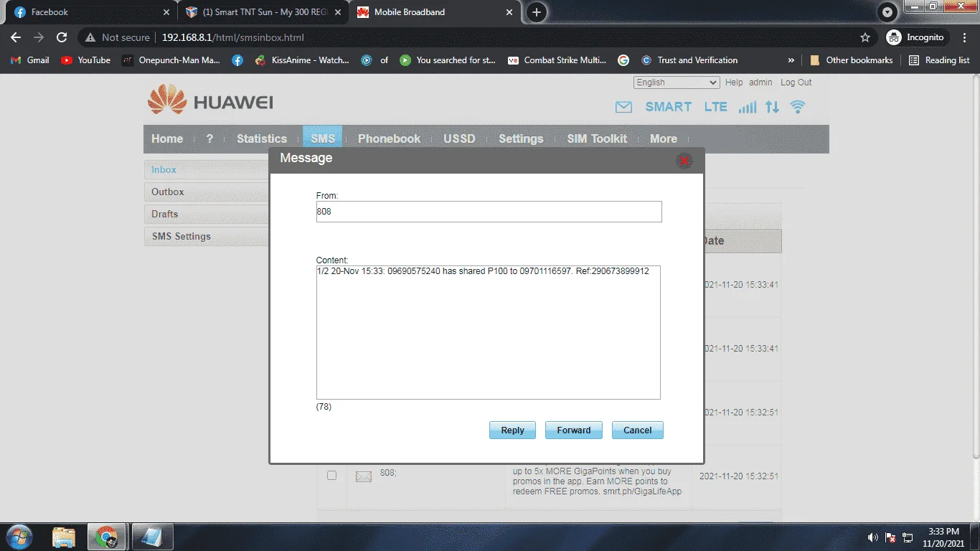
Task: Open the Windows Start menu
Action: click(x=19, y=537)
